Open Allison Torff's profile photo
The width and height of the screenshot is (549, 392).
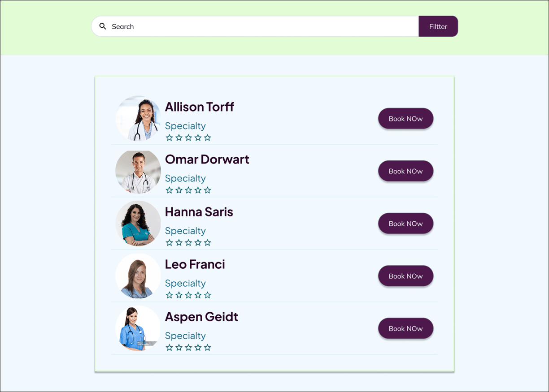tap(138, 118)
